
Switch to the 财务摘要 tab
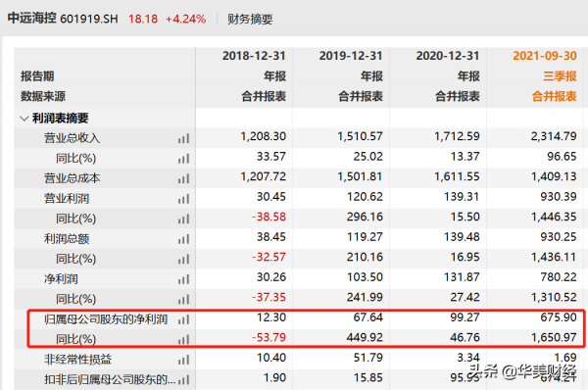[250, 19]
